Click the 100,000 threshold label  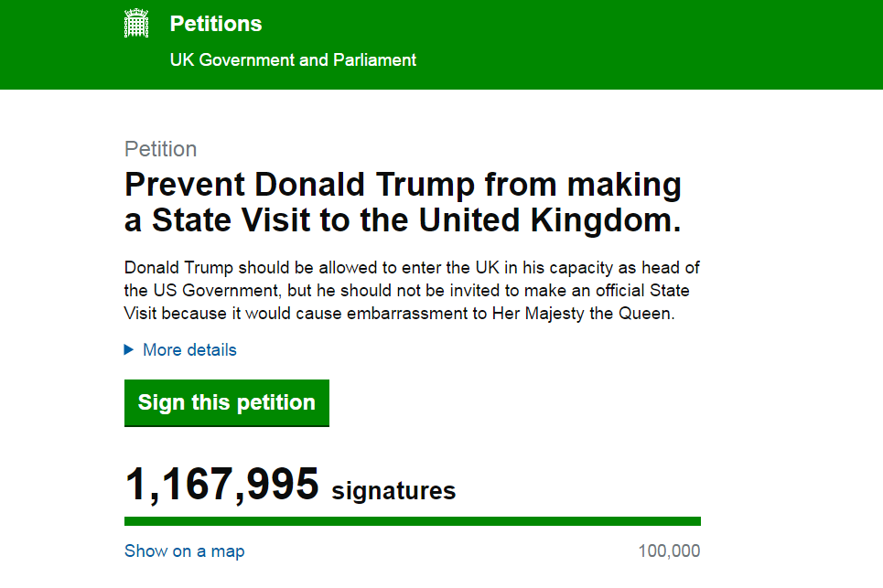[x=669, y=551]
